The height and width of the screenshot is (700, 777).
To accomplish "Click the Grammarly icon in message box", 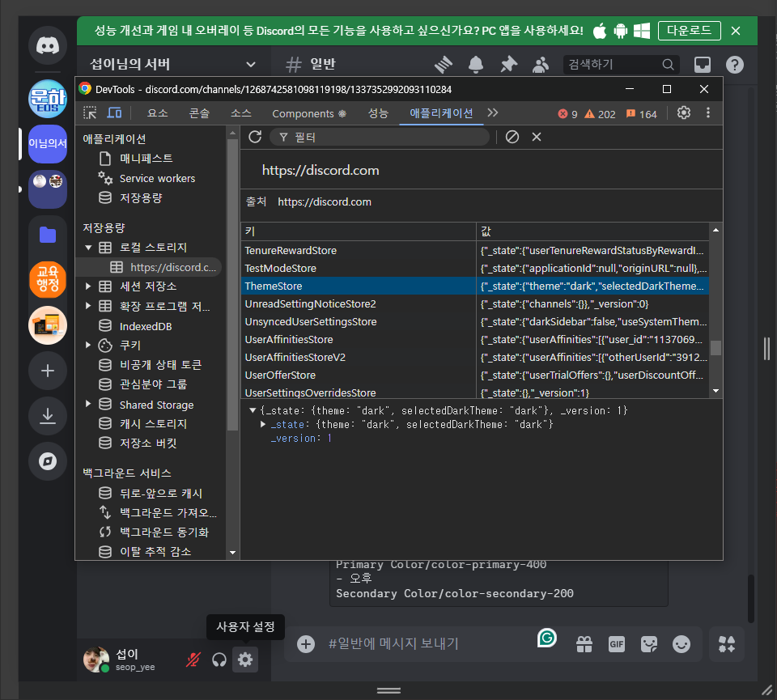I will [547, 638].
